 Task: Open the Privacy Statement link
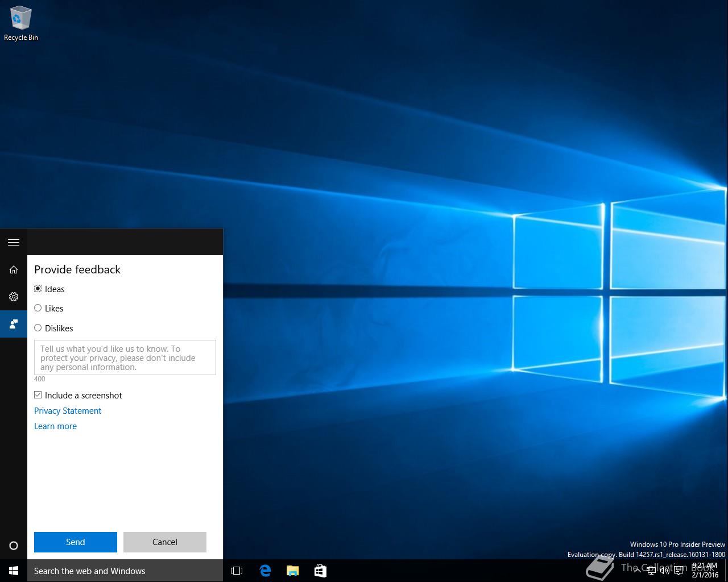(68, 411)
